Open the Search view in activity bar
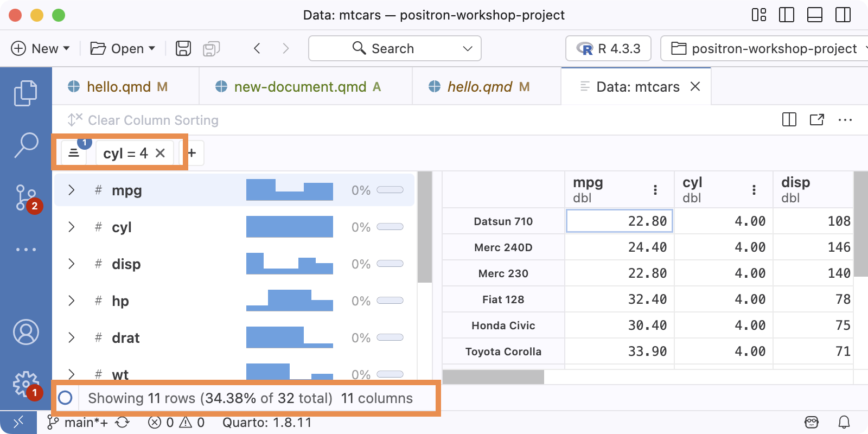This screenshot has width=868, height=434. (x=25, y=145)
